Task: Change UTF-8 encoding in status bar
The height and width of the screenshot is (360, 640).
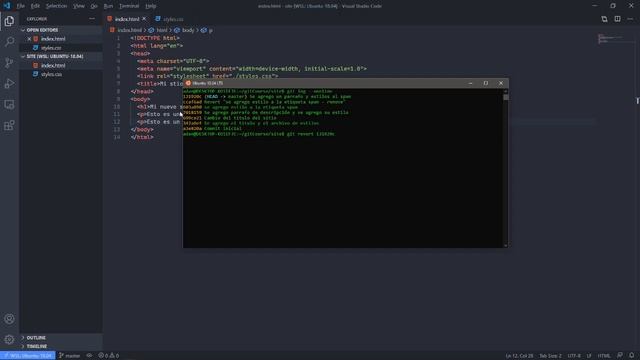Action: coord(574,356)
